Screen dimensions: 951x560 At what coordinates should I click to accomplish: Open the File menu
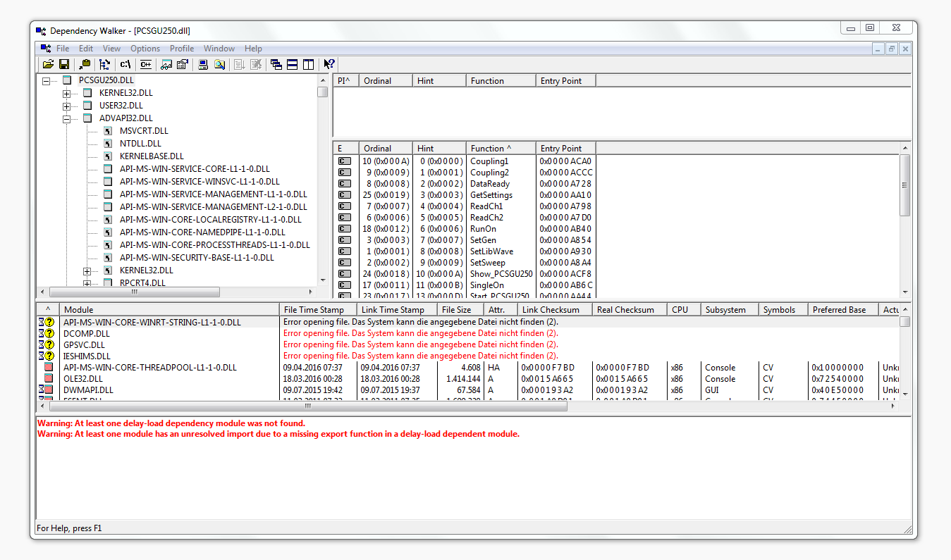tap(63, 49)
